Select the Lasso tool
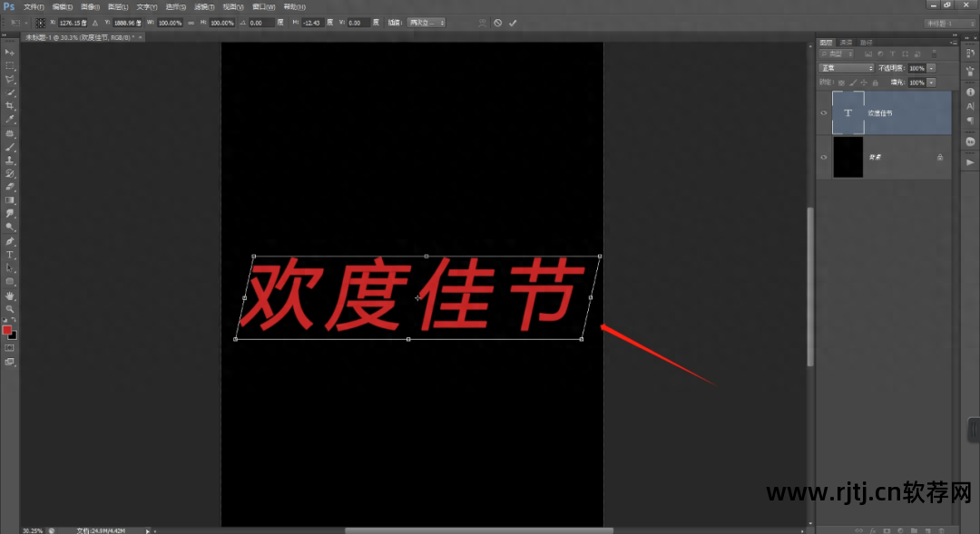Viewport: 980px width, 534px height. tap(10, 80)
